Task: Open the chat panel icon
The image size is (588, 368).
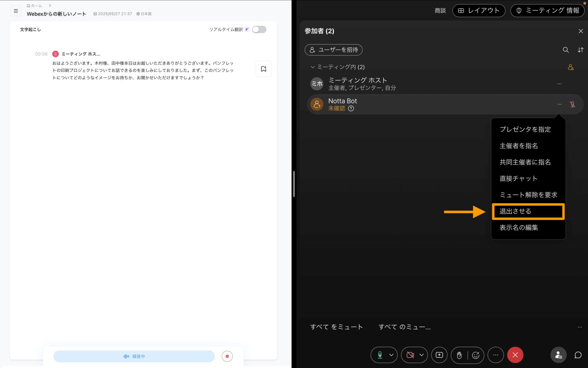Action: pos(578,355)
